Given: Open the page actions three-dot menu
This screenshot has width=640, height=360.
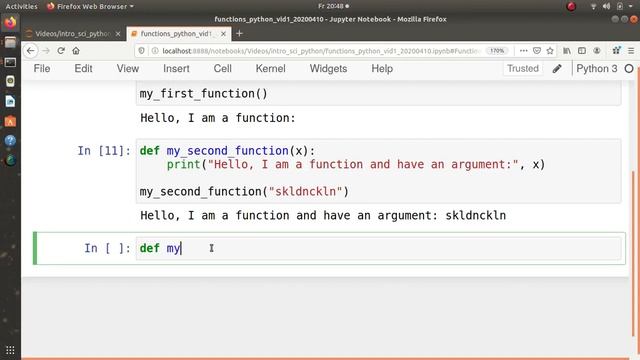Looking at the screenshot, I should point(523,51).
